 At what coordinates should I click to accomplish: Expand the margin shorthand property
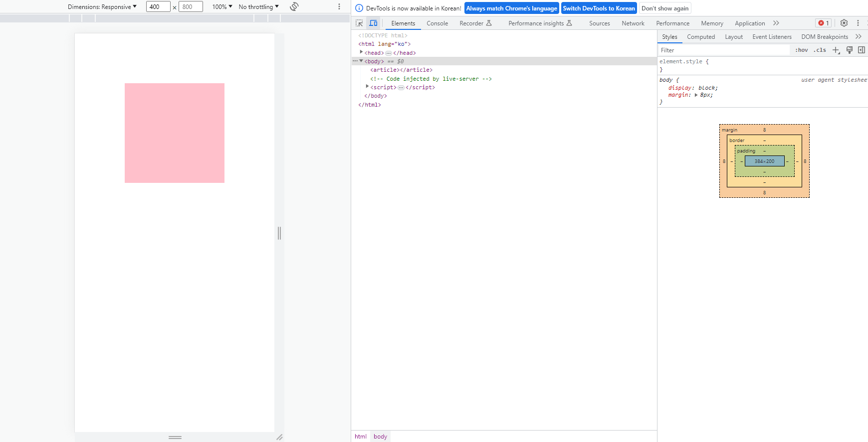pyautogui.click(x=696, y=95)
